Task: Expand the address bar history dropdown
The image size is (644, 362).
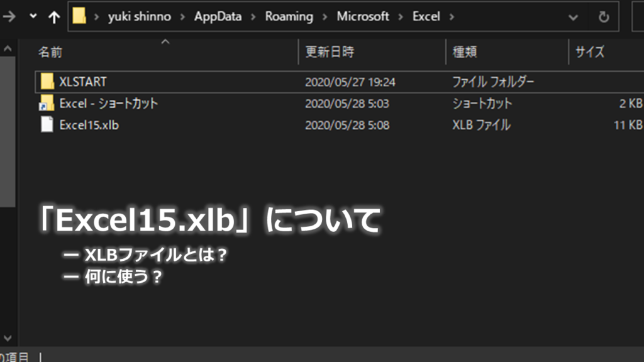Action: pyautogui.click(x=573, y=17)
